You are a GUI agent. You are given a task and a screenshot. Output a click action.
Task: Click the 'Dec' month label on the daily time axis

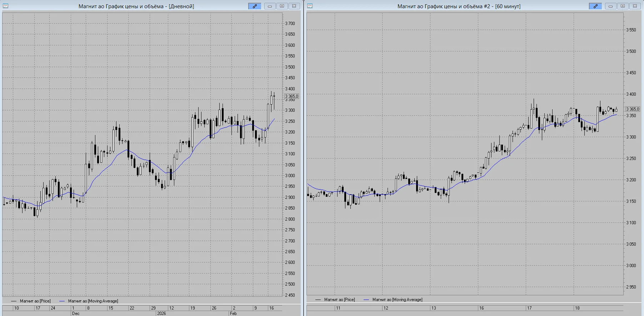[x=76, y=314]
